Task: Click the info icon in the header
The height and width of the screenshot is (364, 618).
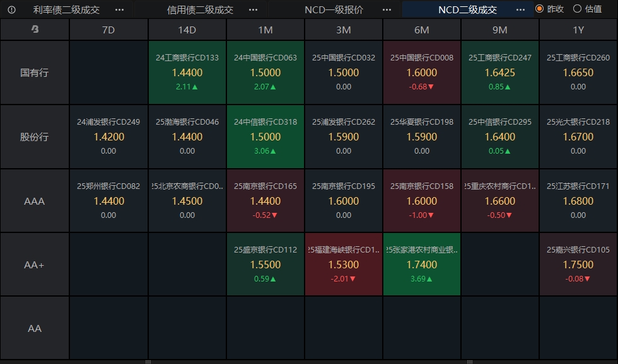Action: (x=11, y=10)
